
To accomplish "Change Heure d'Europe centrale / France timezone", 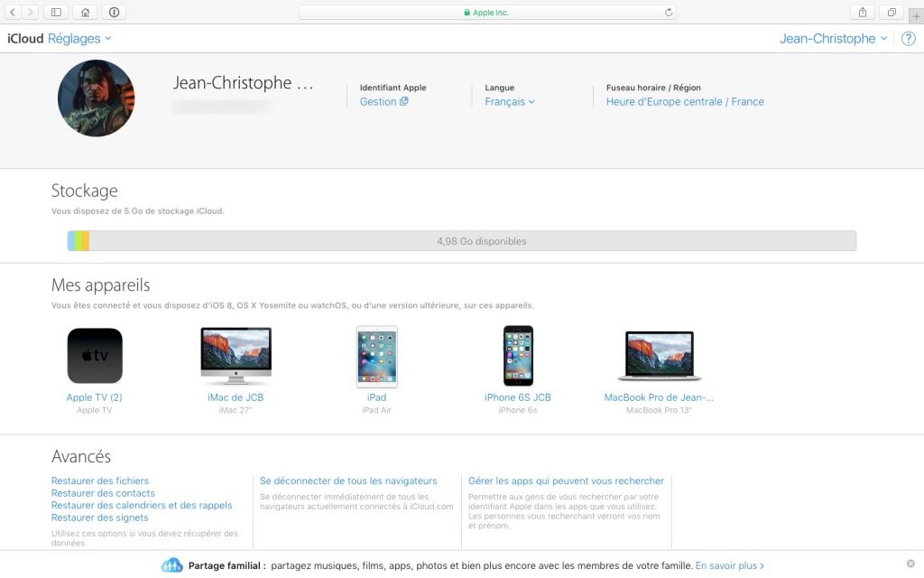I will coord(685,101).
